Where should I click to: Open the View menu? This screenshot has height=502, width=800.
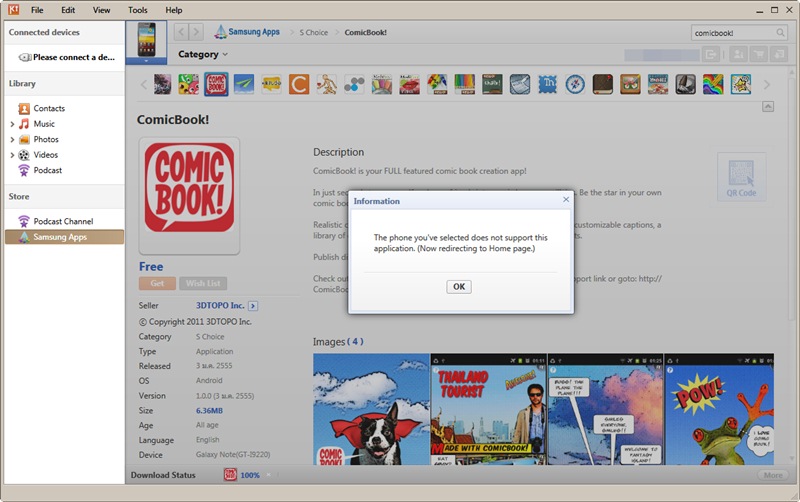[101, 10]
